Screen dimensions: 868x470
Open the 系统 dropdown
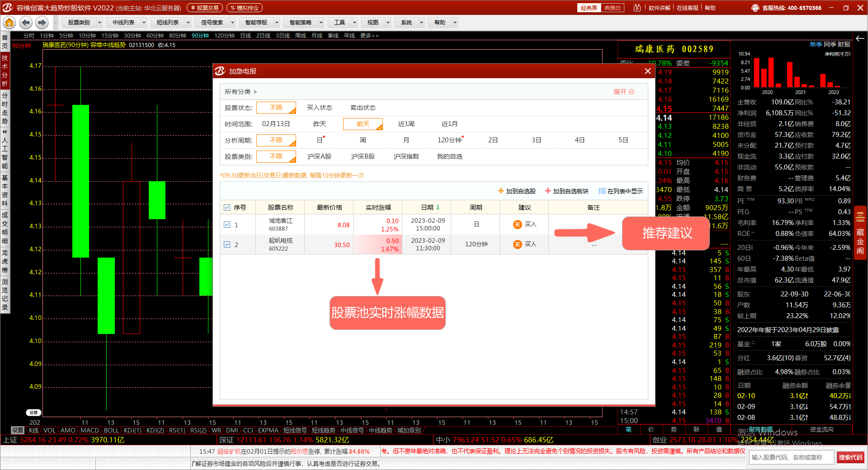(410, 22)
